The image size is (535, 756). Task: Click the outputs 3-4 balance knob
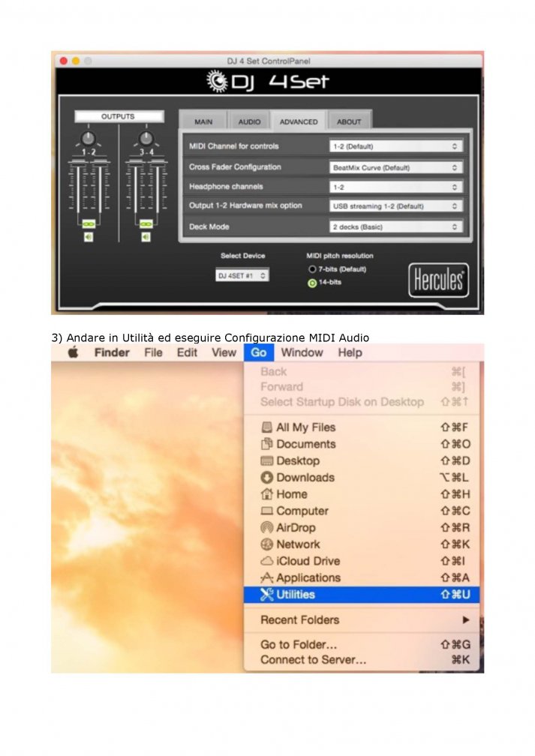(x=146, y=138)
